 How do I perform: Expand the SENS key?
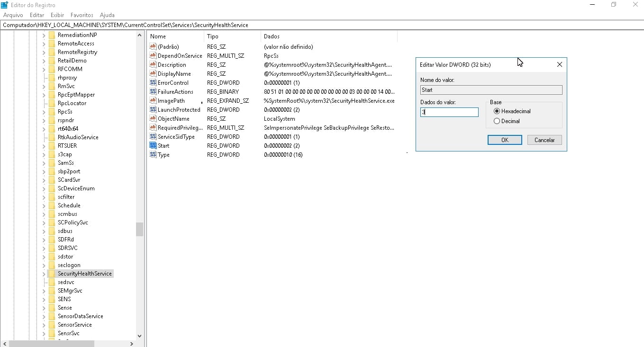click(x=44, y=299)
